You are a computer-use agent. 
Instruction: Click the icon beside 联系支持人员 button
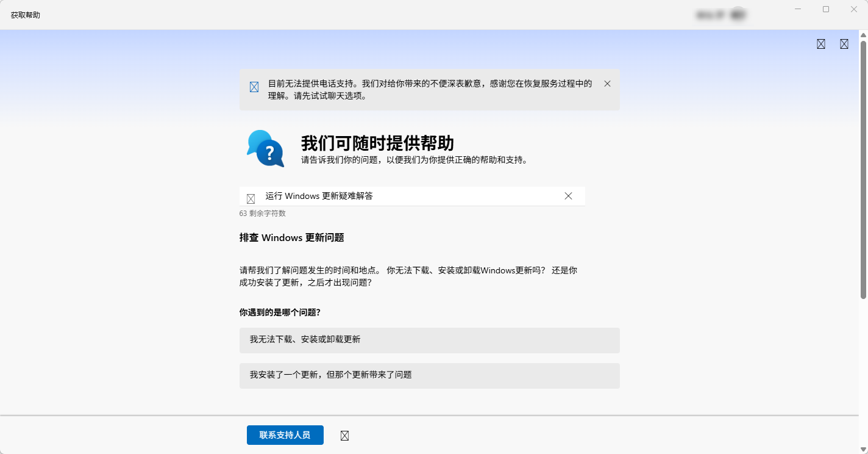pyautogui.click(x=345, y=436)
